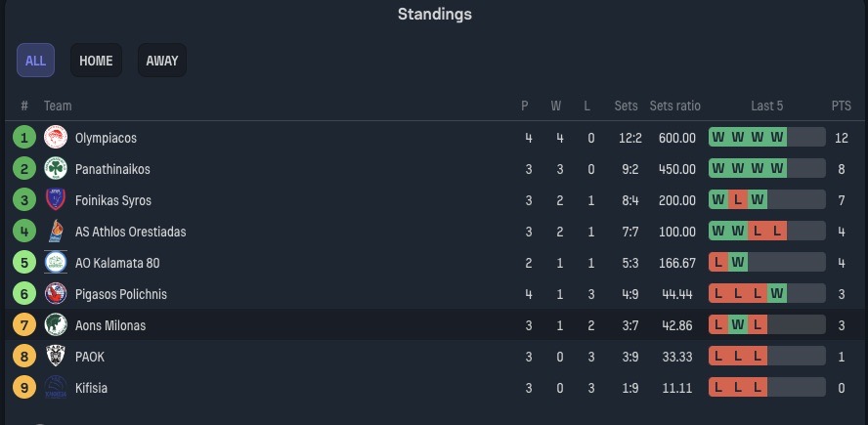Click the Sets ratio column header
Viewport: 868px width, 425px height.
(674, 106)
